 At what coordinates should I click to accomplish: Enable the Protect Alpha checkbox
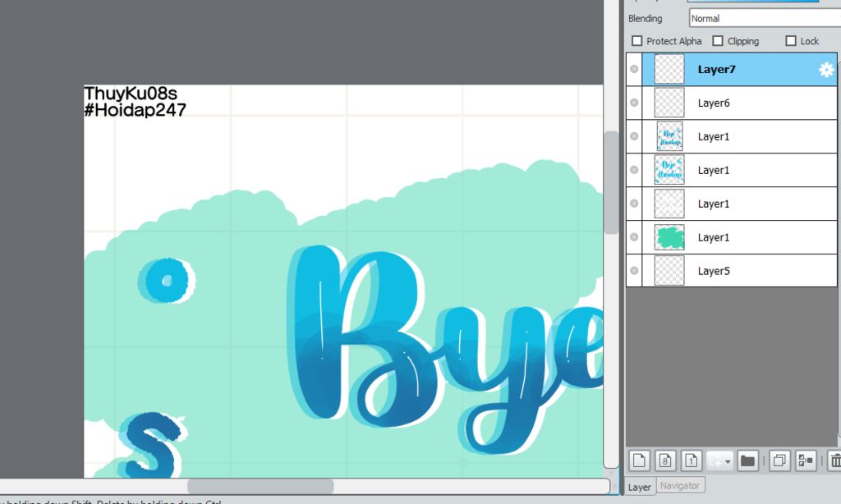(637, 41)
